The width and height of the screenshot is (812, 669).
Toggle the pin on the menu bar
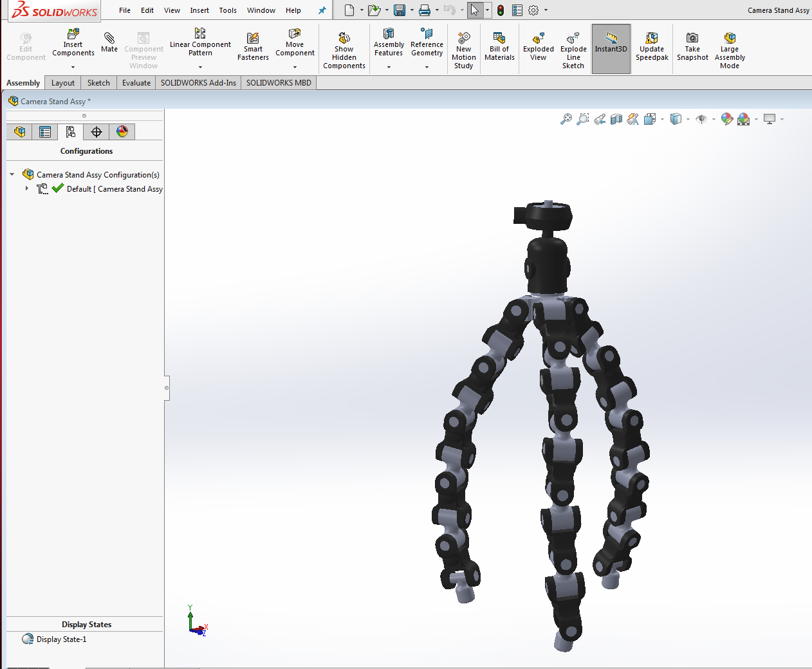click(x=322, y=10)
